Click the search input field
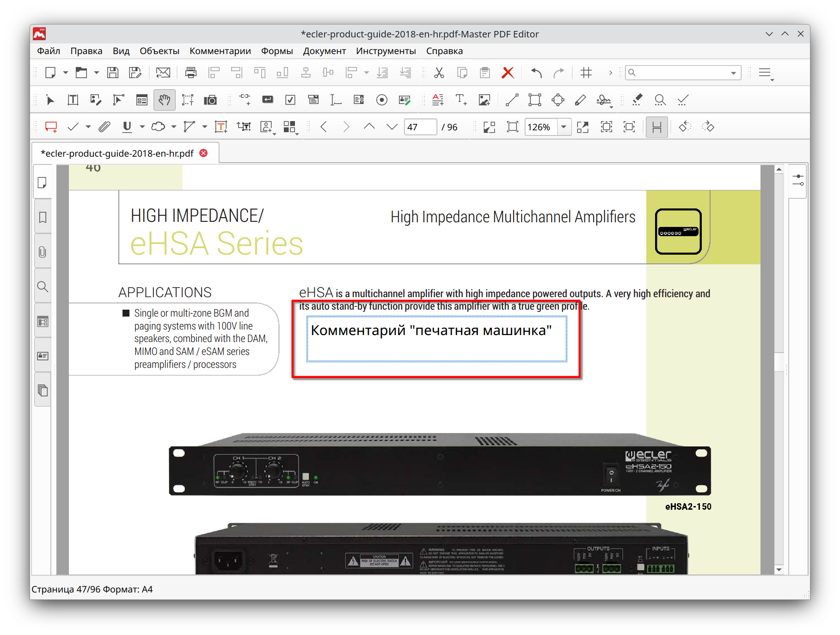840x635 pixels. tap(683, 73)
